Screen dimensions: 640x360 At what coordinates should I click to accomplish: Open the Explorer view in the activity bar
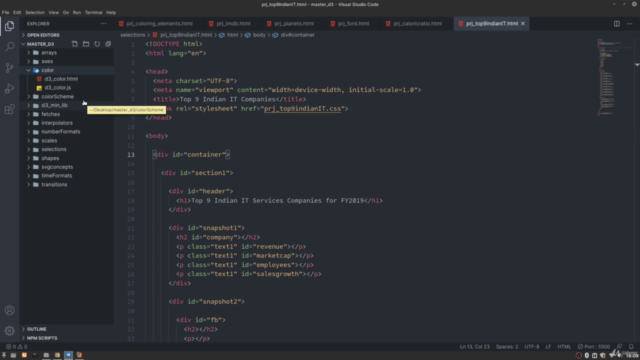click(9, 26)
